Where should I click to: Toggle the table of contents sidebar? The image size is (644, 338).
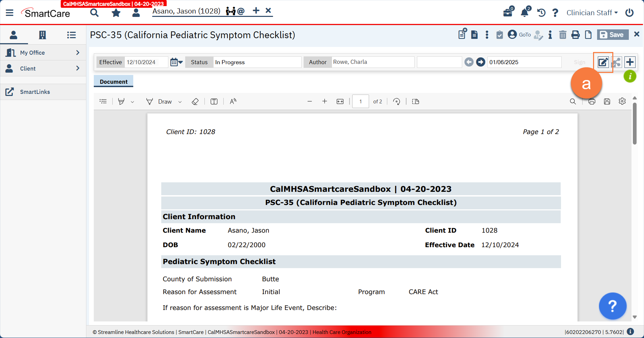coord(103,102)
